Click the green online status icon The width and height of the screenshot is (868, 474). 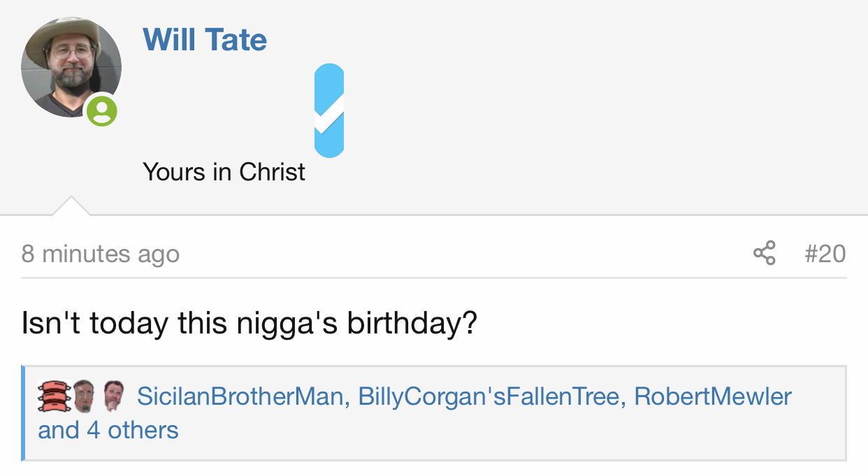102,110
